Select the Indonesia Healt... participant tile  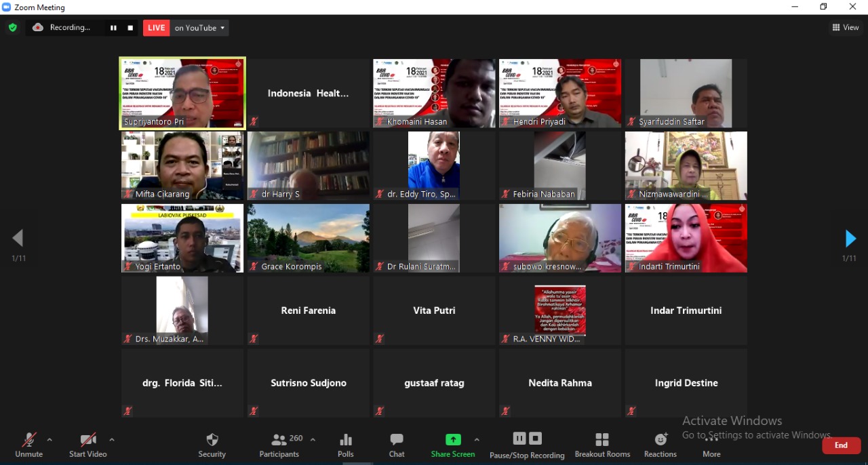(x=309, y=93)
